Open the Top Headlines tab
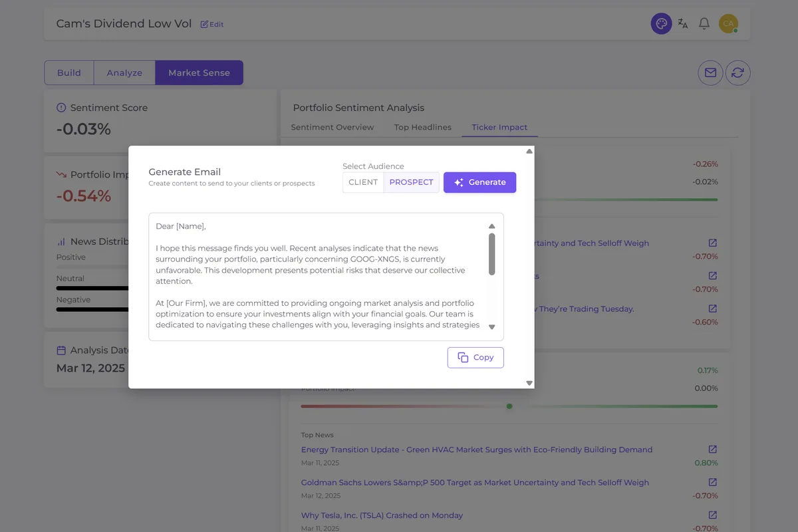The image size is (798, 532). [x=422, y=127]
